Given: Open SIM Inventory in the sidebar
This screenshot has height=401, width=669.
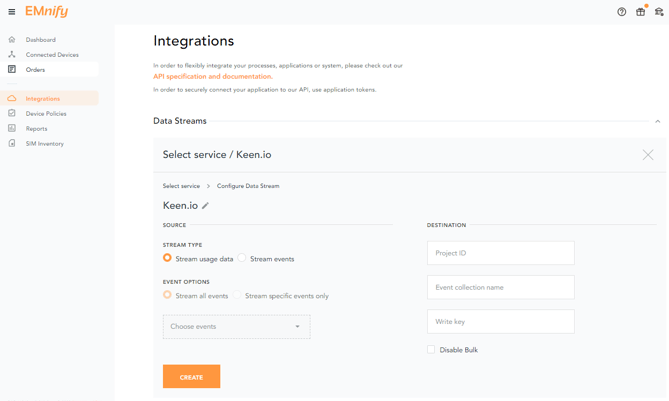Looking at the screenshot, I should (44, 144).
